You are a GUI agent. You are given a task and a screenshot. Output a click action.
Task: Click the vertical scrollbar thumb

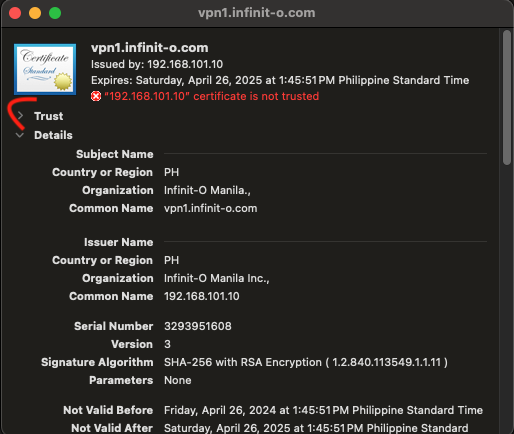[507, 97]
